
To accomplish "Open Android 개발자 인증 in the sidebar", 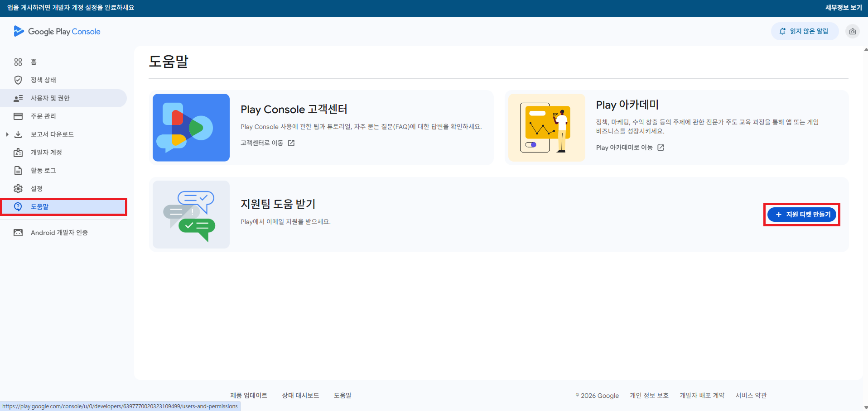I will (63, 233).
